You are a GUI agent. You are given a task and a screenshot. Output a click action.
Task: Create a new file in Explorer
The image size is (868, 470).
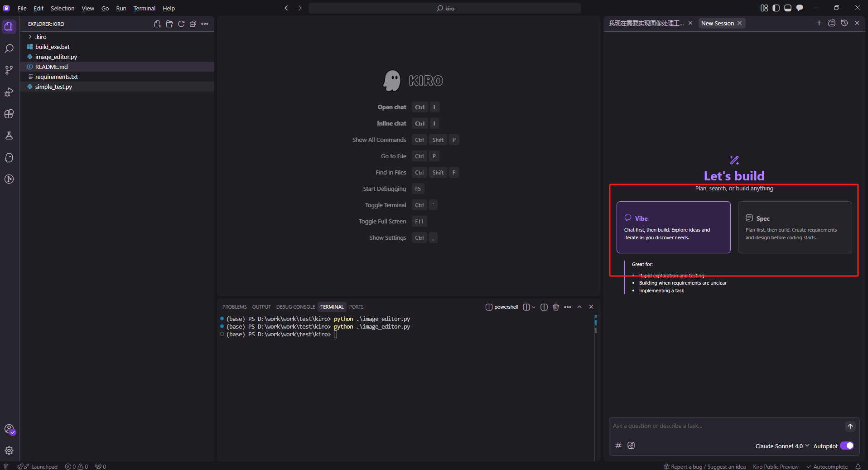coord(157,24)
